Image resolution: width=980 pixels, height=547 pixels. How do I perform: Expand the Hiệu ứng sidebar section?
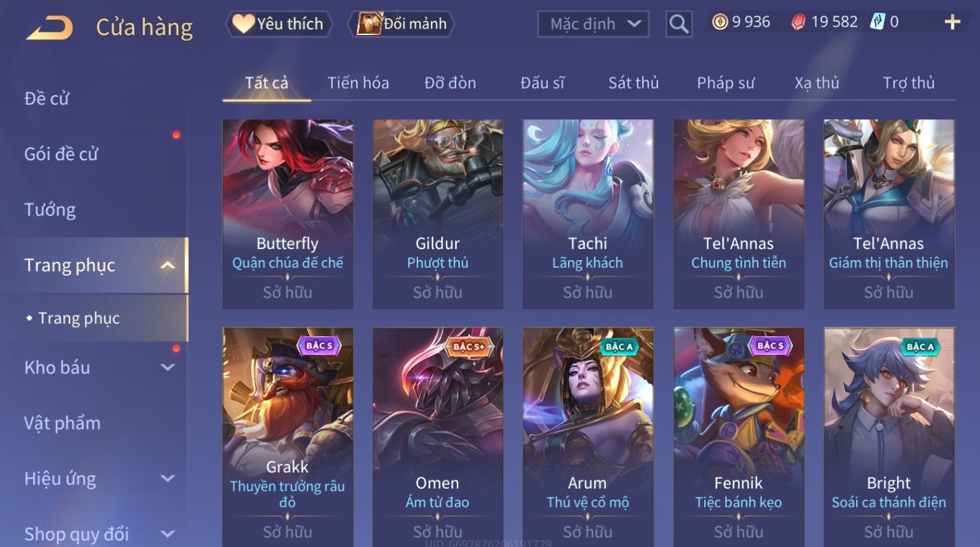tap(167, 479)
